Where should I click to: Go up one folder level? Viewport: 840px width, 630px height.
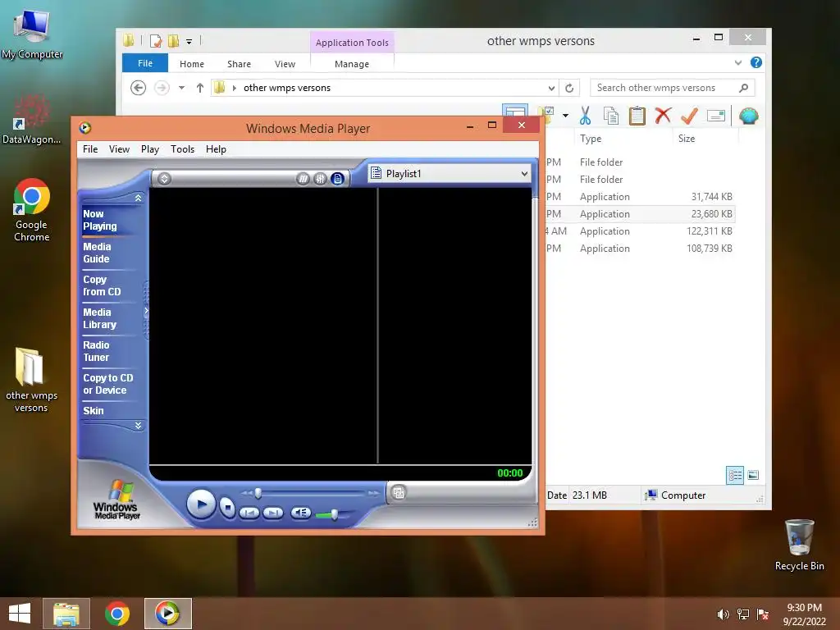pos(200,88)
